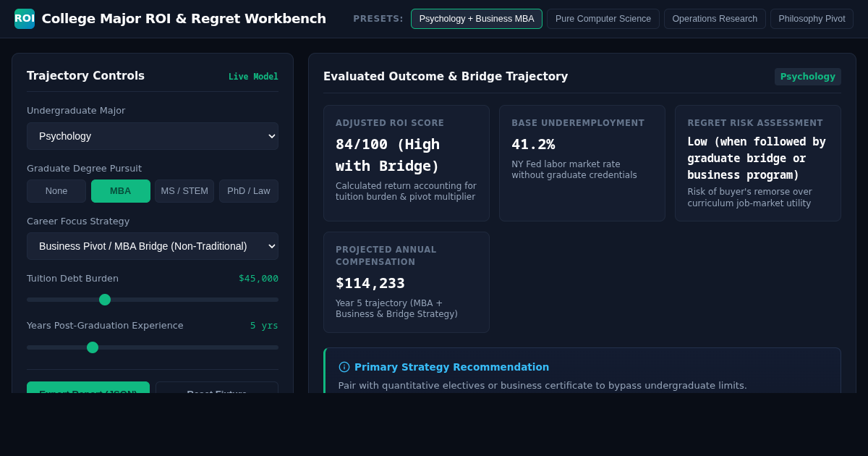This screenshot has width=868, height=456.
Task: Click the Evaluated Outcome & Bridge Trajectory heading
Action: point(446,77)
